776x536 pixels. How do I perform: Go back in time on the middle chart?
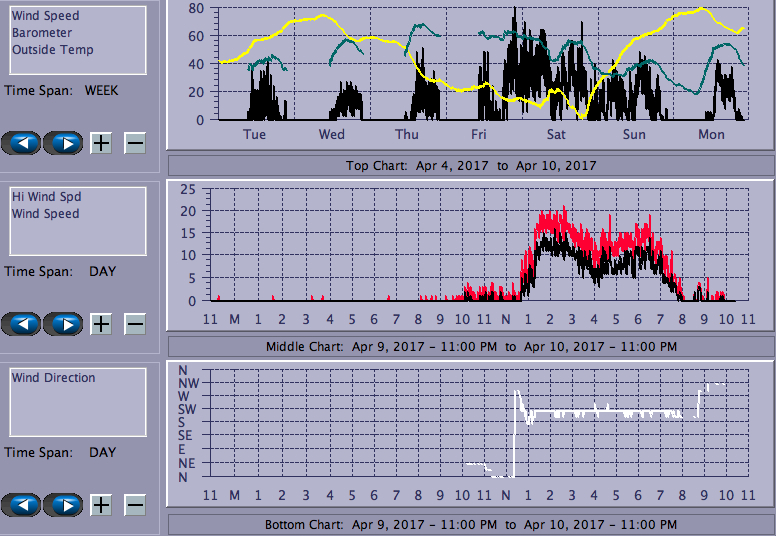pyautogui.click(x=22, y=324)
